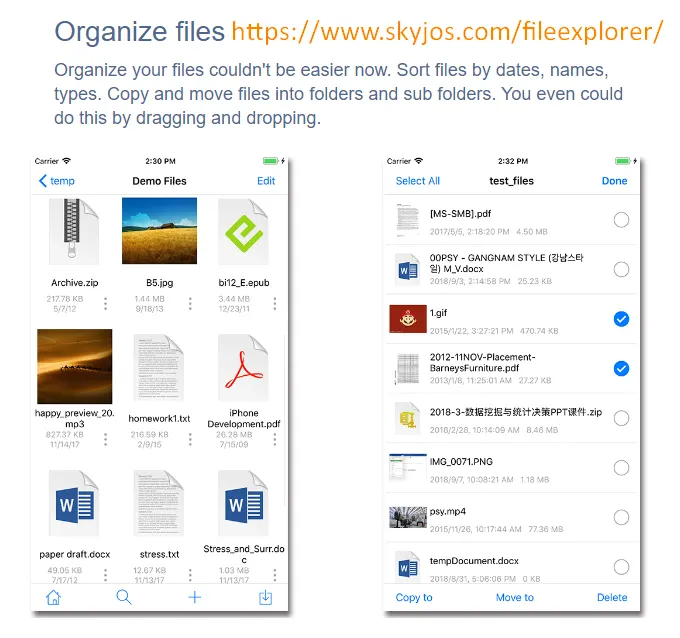Tap Delete in bottom bar

click(612, 597)
